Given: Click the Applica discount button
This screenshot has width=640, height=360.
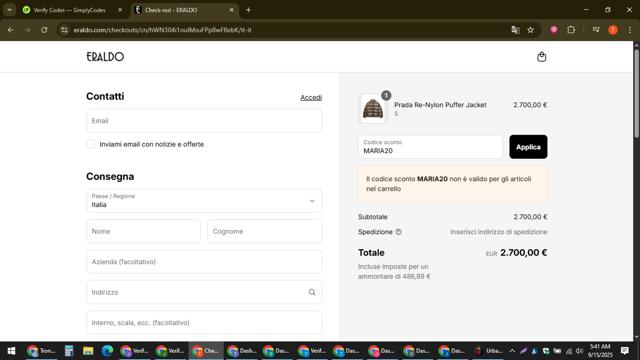Looking at the screenshot, I should click(528, 147).
